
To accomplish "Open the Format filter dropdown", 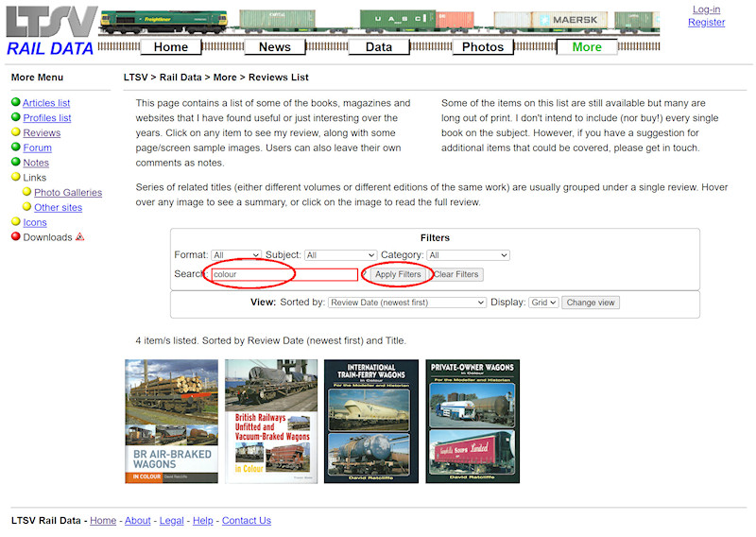I will pos(236,255).
